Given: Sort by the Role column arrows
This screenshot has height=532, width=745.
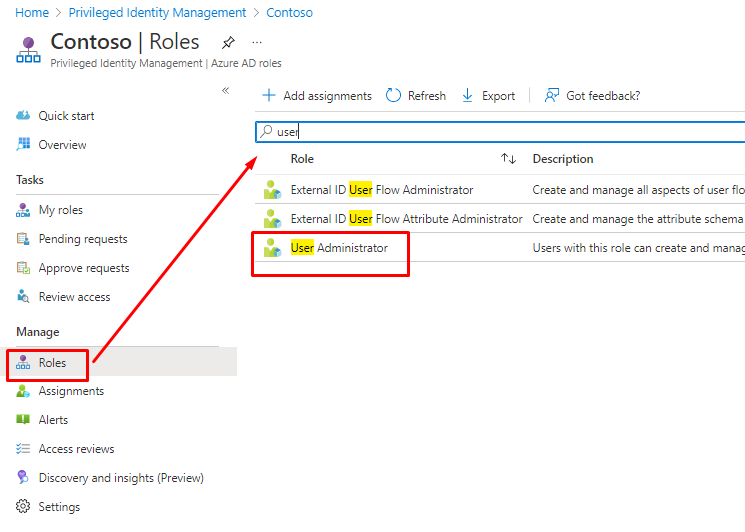Looking at the screenshot, I should [508, 159].
